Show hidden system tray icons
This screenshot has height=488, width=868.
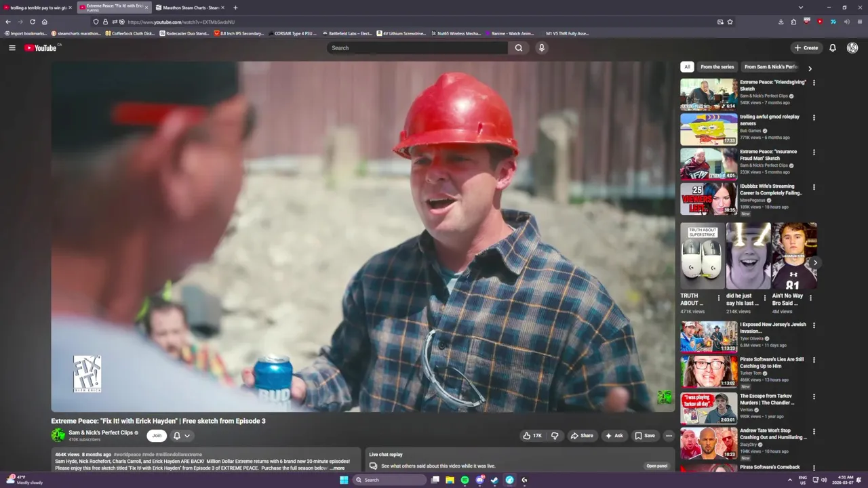[789, 480]
